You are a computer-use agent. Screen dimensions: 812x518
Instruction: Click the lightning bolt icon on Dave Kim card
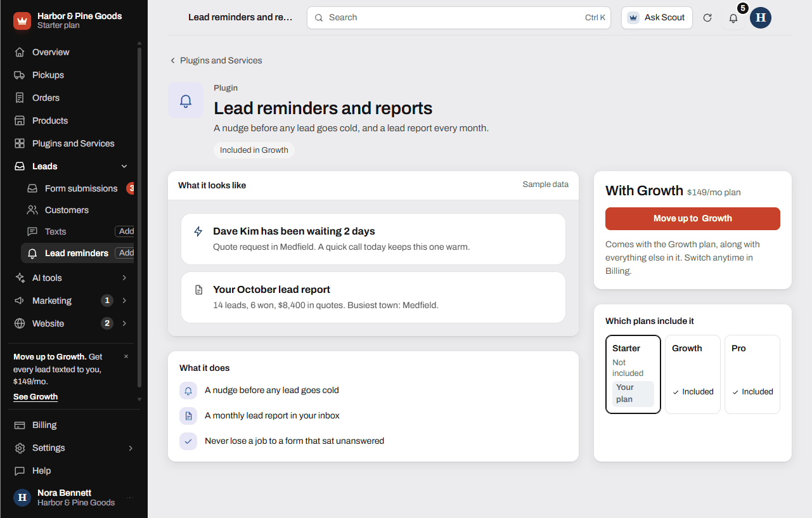(x=198, y=231)
